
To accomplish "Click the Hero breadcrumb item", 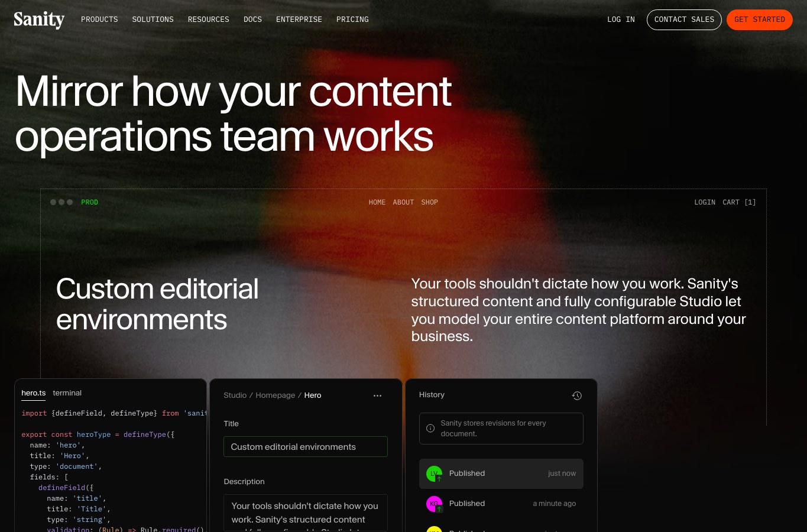I will (313, 395).
